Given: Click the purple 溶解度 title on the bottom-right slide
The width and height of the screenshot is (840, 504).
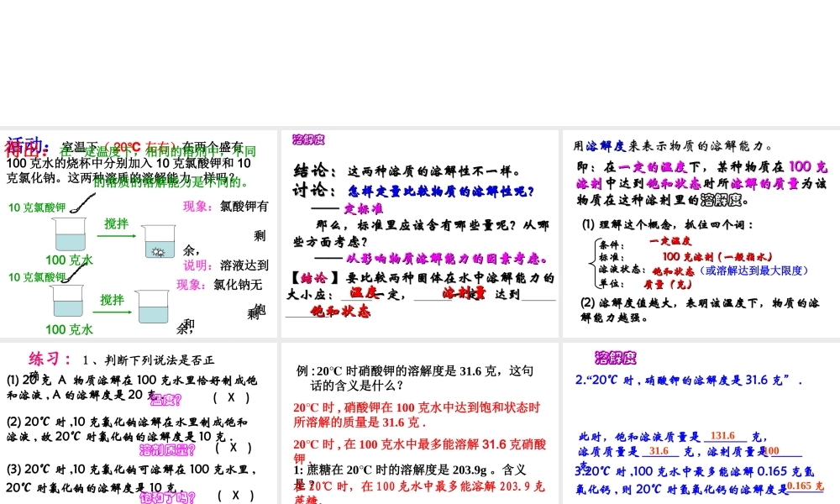Looking at the screenshot, I should (x=616, y=358).
